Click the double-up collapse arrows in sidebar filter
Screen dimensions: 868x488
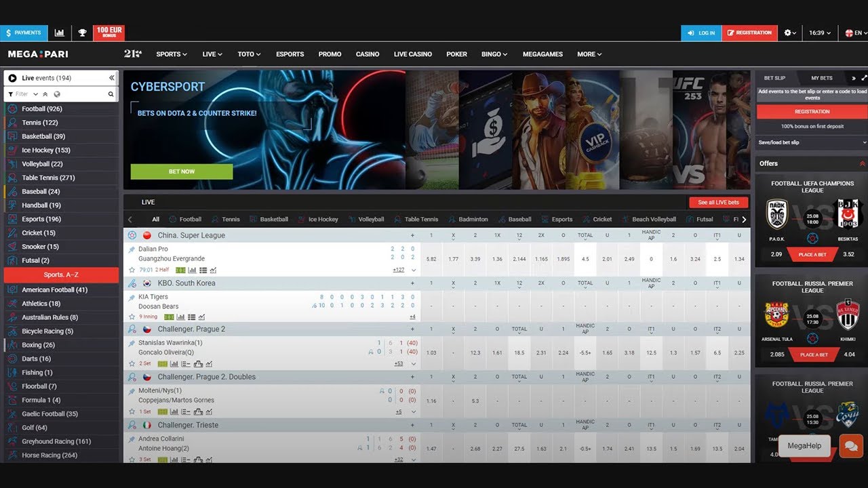(x=45, y=94)
